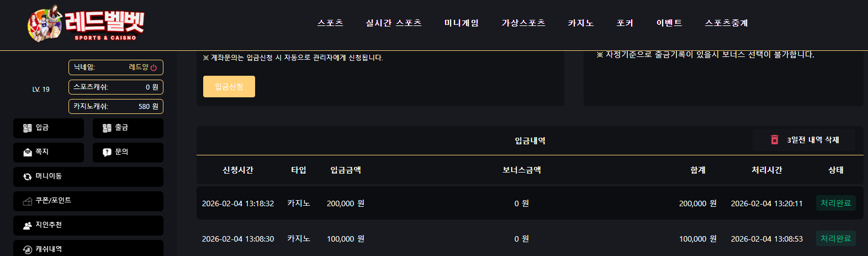
Task: Click the trash icon for 3일전 내역 삭제
Action: pyautogui.click(x=775, y=140)
